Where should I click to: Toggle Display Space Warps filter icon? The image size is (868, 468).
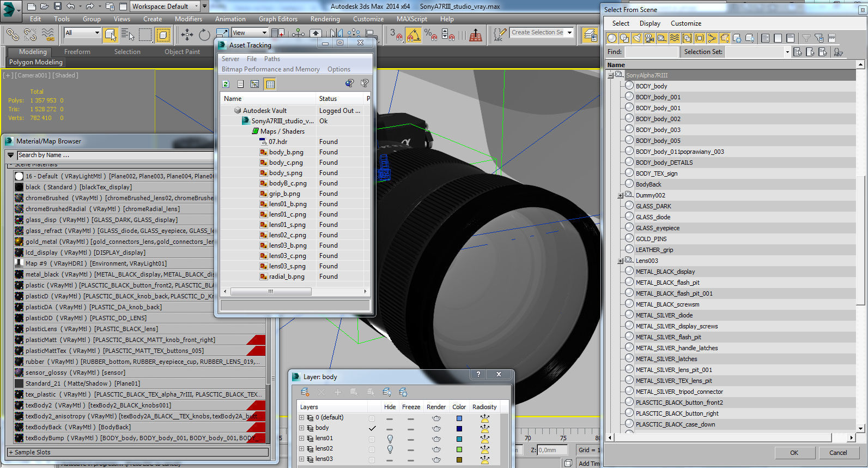coord(675,38)
